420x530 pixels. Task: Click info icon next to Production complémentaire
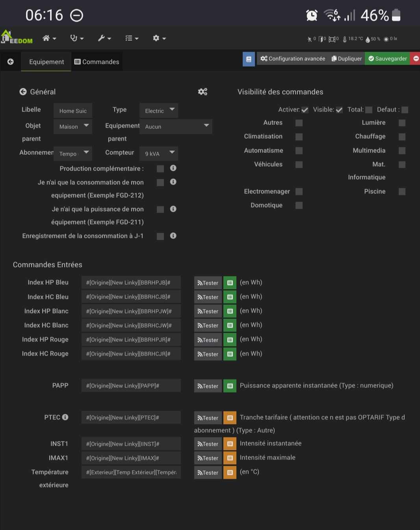click(173, 168)
